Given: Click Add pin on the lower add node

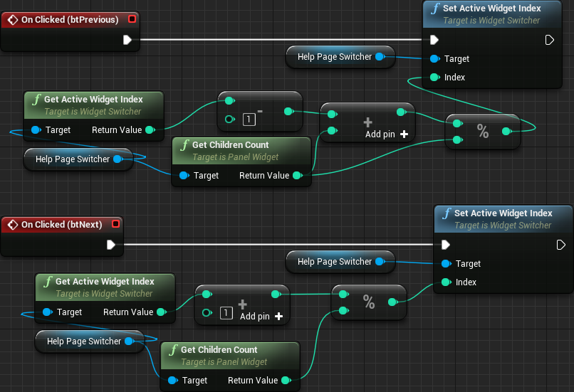Looking at the screenshot, I should point(261,317).
